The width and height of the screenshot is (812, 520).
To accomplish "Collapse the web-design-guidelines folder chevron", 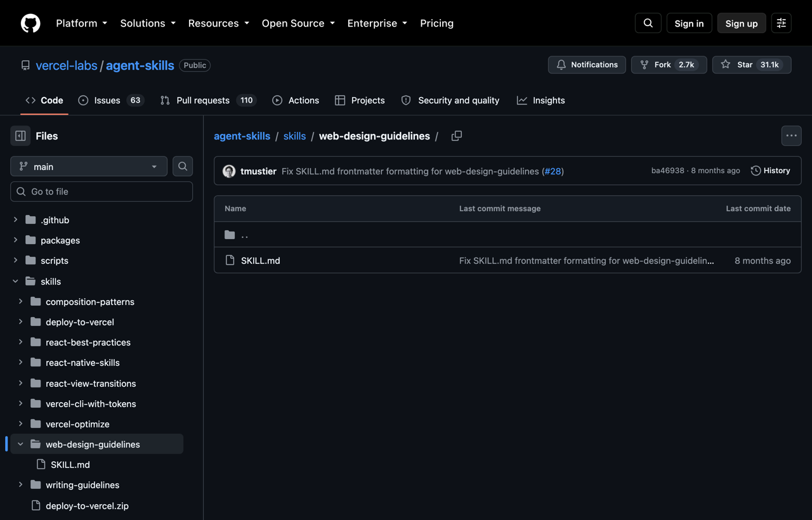I will (20, 444).
